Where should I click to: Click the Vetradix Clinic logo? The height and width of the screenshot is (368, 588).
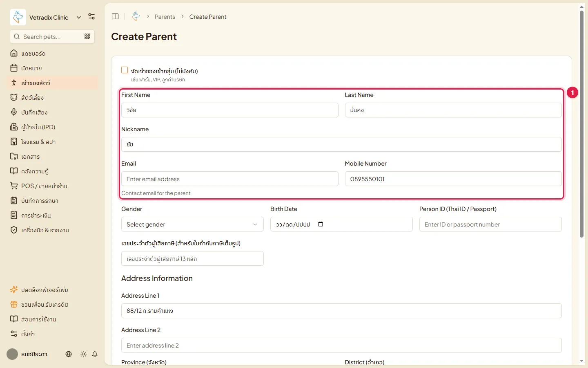click(x=18, y=17)
